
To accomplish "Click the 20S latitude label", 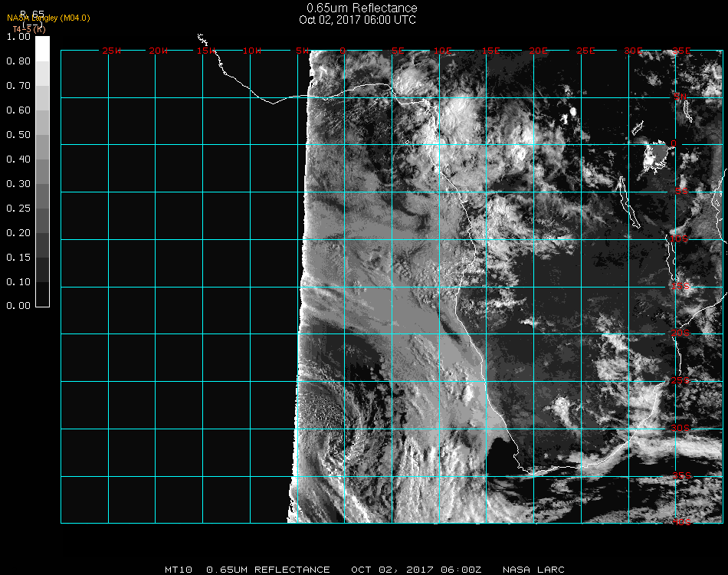I will (680, 333).
